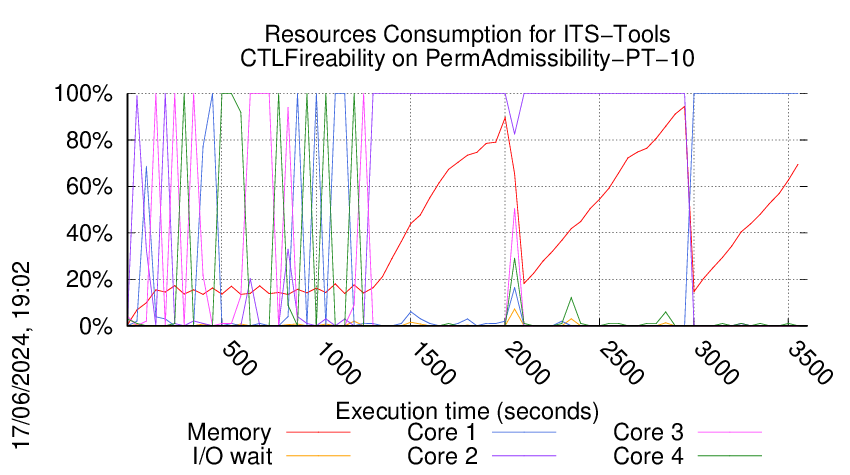The image size is (850, 475).
Task: Click the 2500 x-axis tick label
Action: [x=621, y=363]
